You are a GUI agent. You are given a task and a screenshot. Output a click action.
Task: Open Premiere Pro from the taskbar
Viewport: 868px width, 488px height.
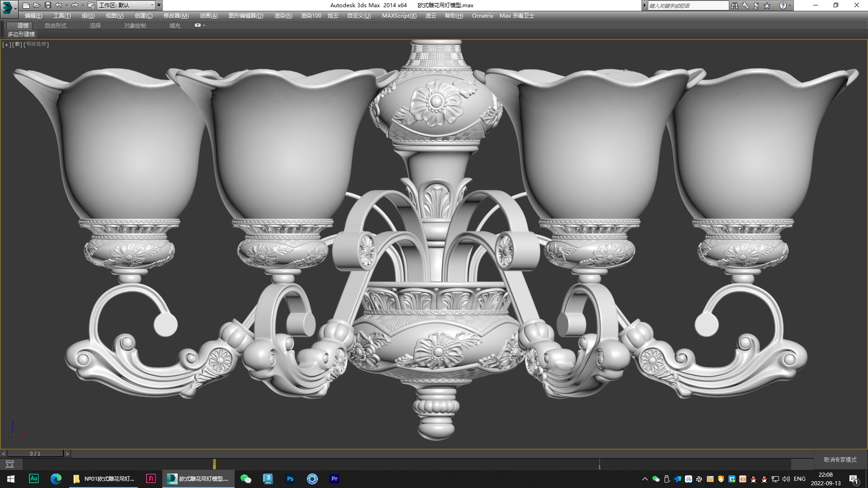(334, 479)
